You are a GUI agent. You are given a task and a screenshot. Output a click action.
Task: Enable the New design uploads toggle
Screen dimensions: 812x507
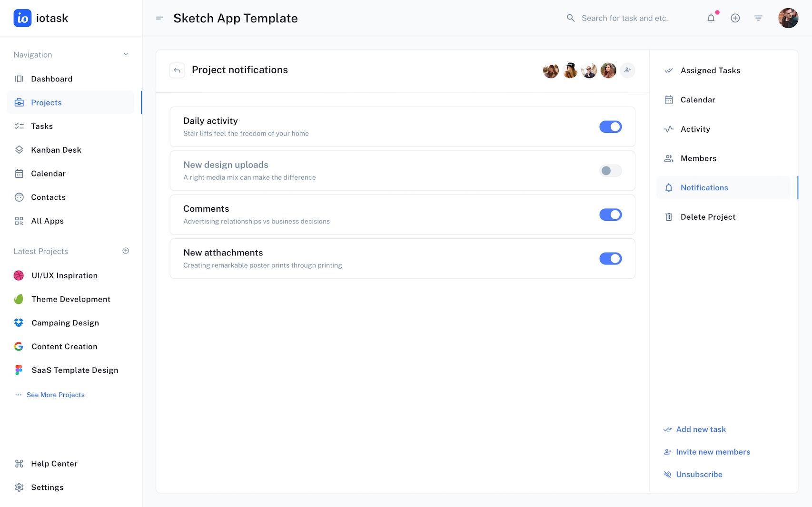pos(610,171)
